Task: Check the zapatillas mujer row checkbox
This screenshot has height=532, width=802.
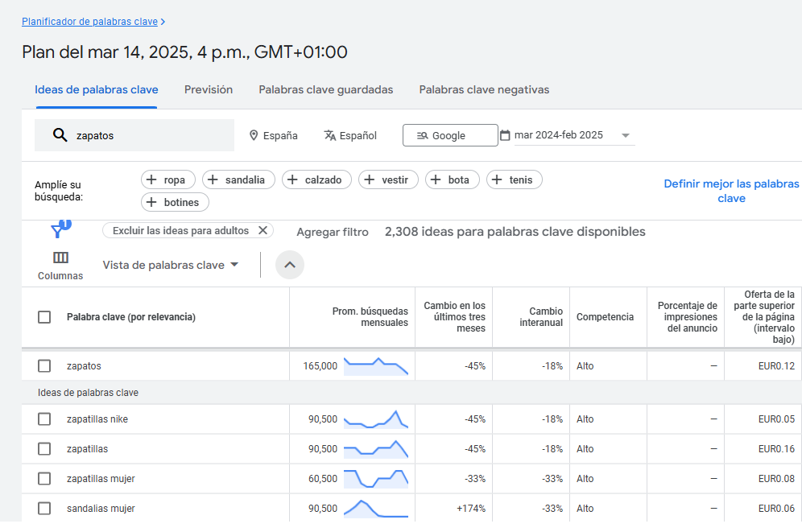Action: pos(44,479)
